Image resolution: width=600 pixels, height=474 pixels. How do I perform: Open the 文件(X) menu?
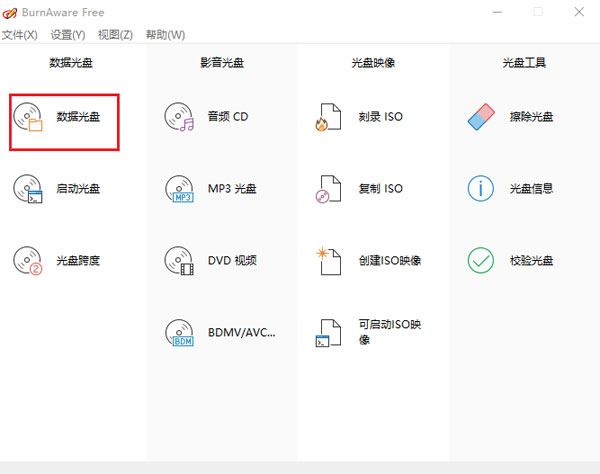tap(20, 35)
